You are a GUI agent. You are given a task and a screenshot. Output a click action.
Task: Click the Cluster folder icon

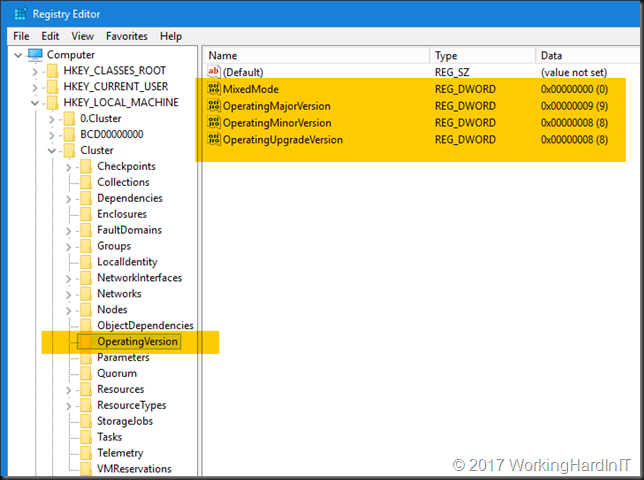(x=69, y=150)
